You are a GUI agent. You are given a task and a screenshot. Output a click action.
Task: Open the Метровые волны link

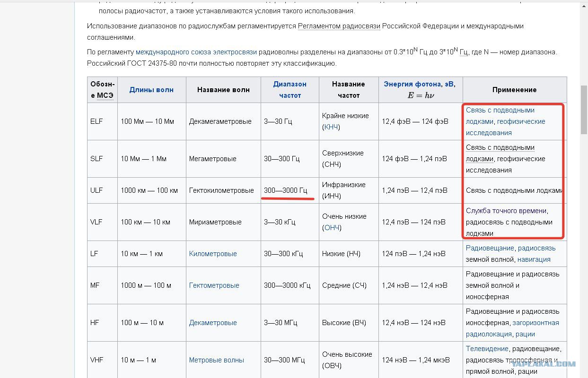pyautogui.click(x=217, y=360)
